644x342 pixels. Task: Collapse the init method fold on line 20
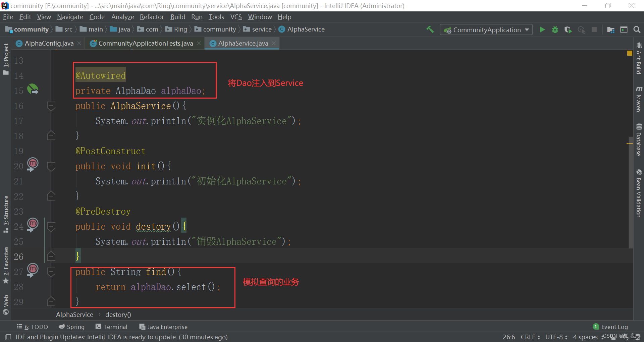pos(51,166)
